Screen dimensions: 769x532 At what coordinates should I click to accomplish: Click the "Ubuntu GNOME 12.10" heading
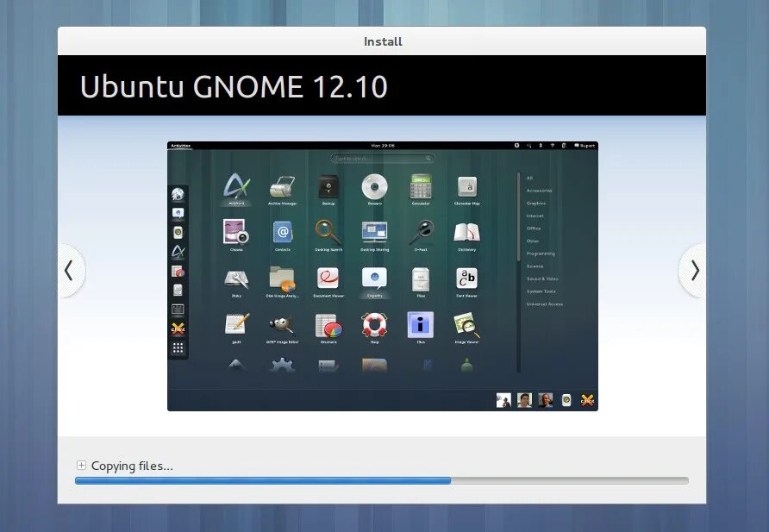pos(234,87)
